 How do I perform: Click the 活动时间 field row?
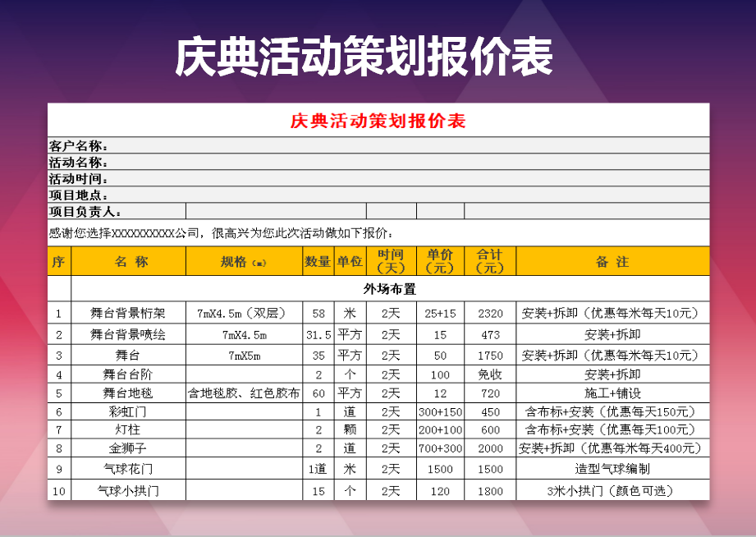point(378,178)
